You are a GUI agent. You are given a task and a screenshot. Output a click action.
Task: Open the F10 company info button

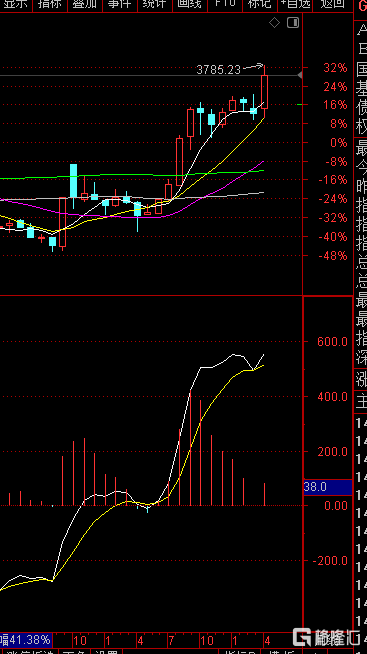224,4
